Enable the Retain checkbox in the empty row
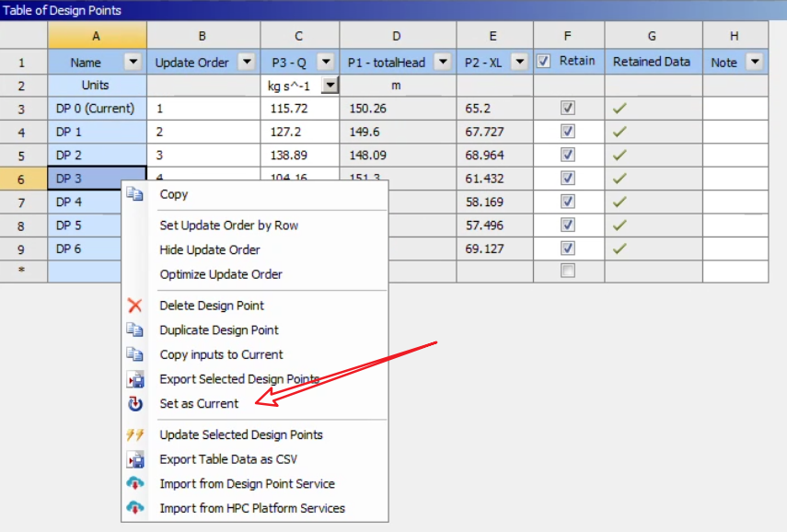Viewport: 787px width, 532px height. coord(568,272)
